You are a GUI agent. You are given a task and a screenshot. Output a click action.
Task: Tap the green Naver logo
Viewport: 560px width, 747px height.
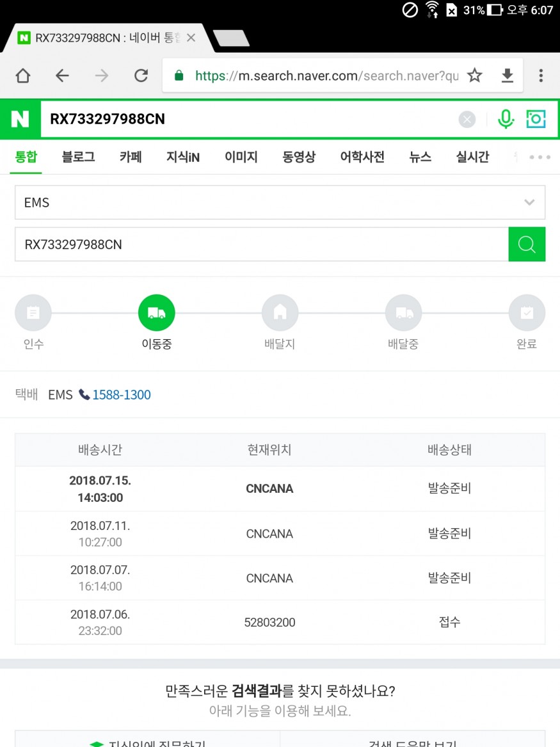pos(20,119)
